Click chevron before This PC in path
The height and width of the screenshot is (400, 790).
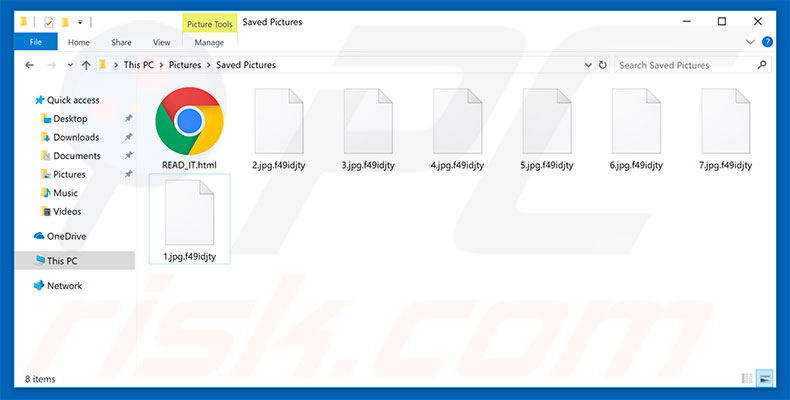[116, 65]
